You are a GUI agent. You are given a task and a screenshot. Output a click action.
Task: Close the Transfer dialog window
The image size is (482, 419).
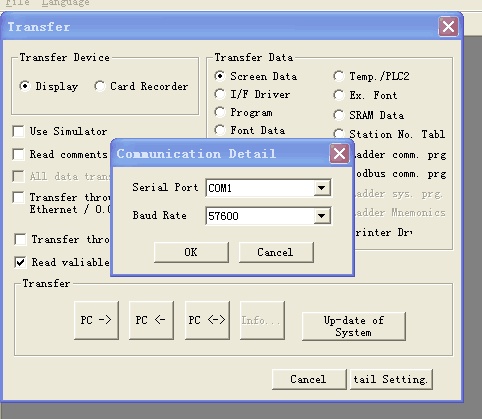point(448,27)
